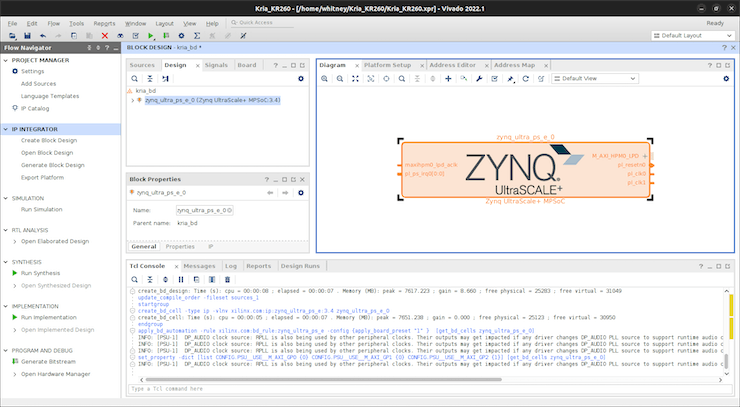This screenshot has width=740, height=407.
Task: Click Zoom Out icon in Diagram toolbar
Action: pyautogui.click(x=340, y=79)
